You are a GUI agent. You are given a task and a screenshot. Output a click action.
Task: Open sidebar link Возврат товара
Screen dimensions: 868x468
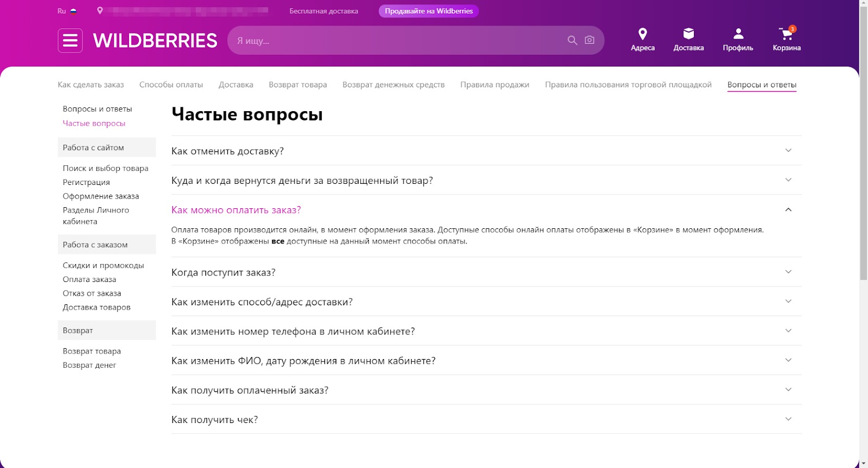coord(92,351)
